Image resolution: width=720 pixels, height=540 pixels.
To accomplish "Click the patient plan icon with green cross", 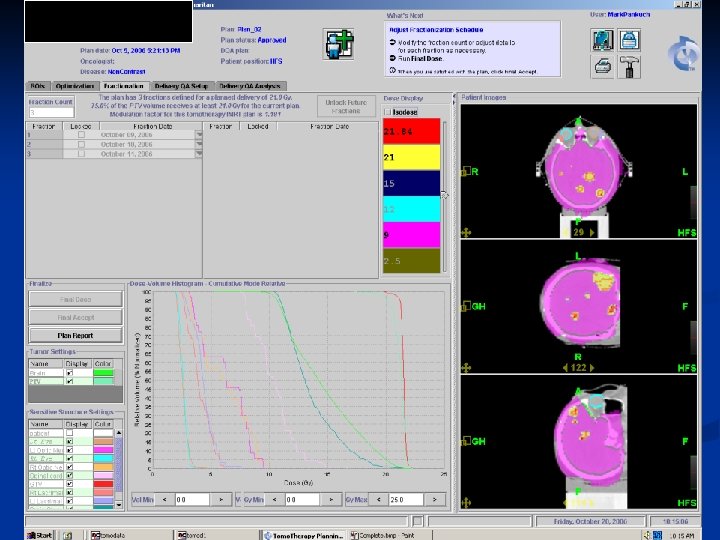I will point(340,46).
